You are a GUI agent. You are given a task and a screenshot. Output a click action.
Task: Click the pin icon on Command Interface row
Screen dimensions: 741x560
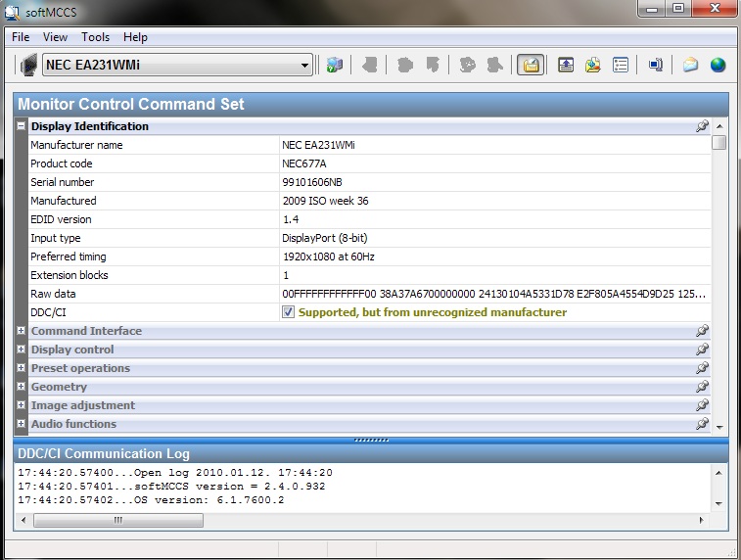point(702,331)
